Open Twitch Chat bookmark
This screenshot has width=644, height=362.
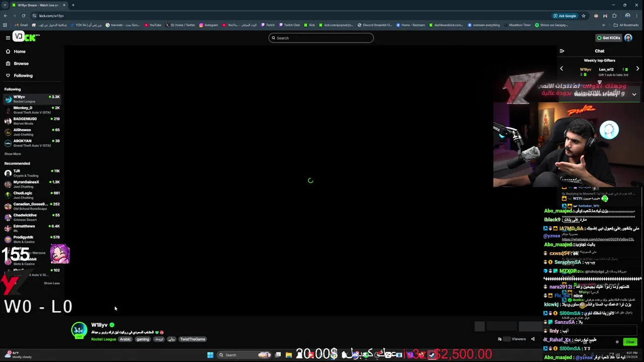pos(289,25)
